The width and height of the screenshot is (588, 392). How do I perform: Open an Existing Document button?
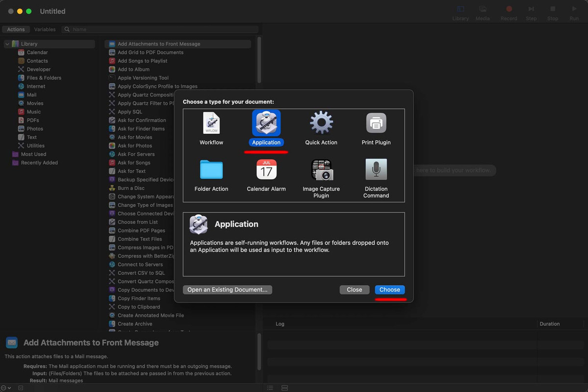click(x=227, y=290)
